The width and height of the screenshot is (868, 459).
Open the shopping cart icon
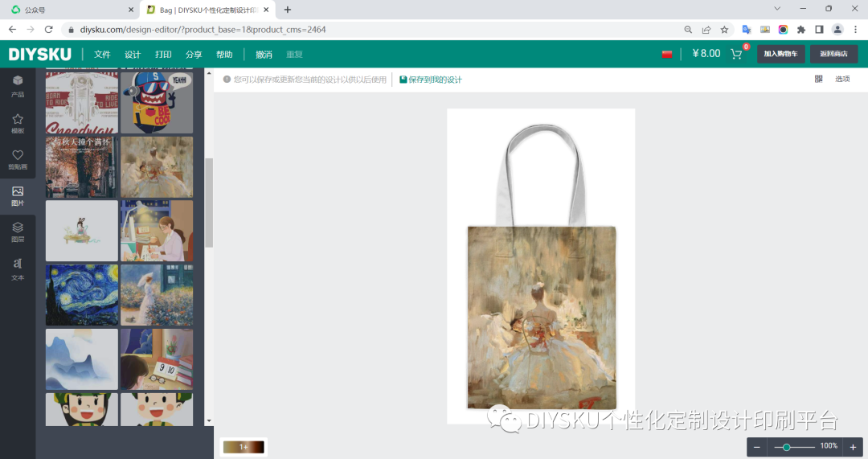[736, 54]
